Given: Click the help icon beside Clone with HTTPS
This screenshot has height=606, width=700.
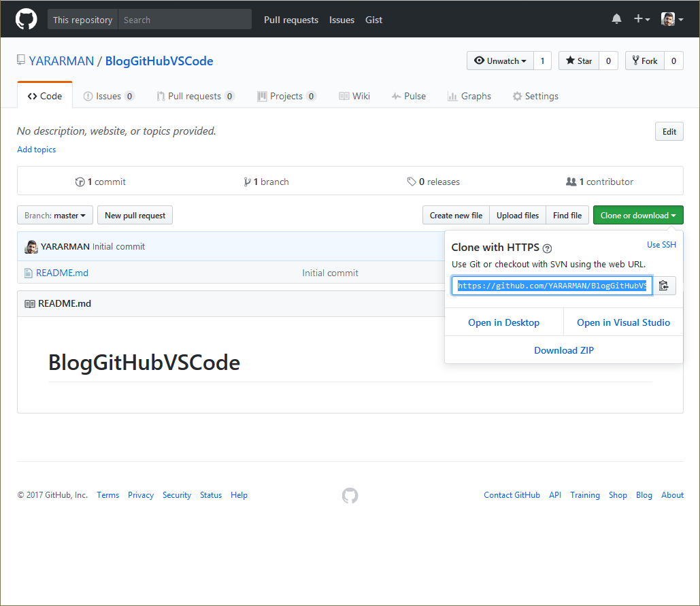Looking at the screenshot, I should (x=547, y=248).
